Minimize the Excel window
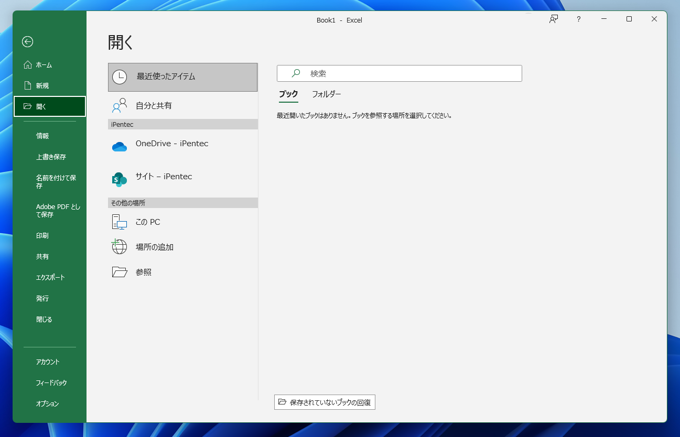680x437 pixels. pos(604,19)
